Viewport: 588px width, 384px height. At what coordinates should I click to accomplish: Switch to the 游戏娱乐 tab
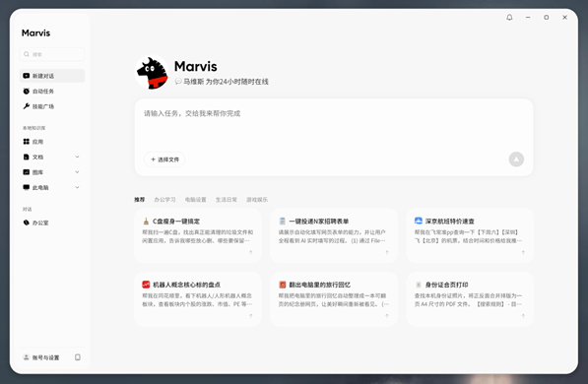[257, 200]
